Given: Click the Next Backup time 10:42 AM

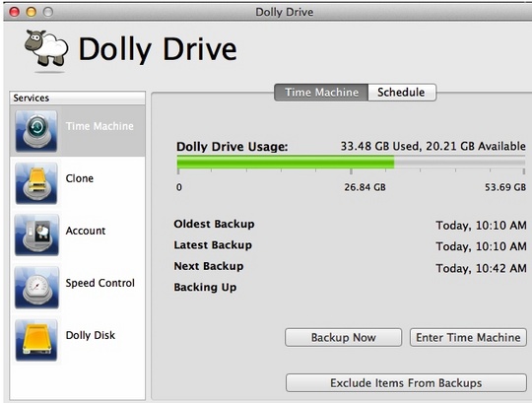Looking at the screenshot, I should [x=481, y=268].
